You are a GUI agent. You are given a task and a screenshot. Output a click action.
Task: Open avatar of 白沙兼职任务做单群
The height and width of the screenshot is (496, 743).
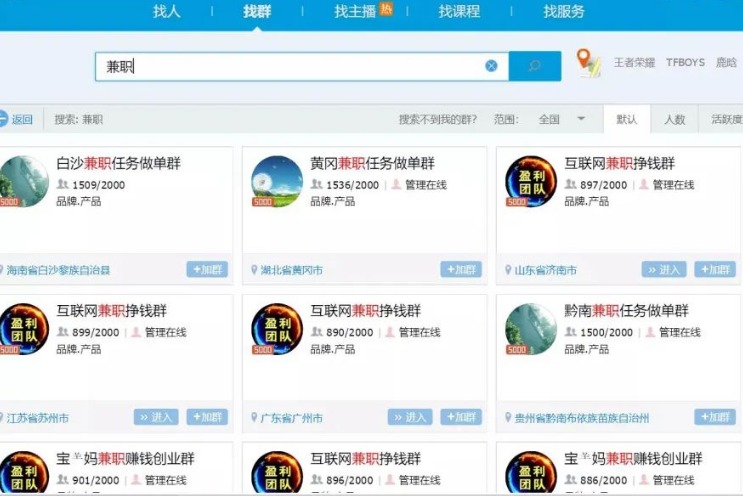click(x=22, y=181)
